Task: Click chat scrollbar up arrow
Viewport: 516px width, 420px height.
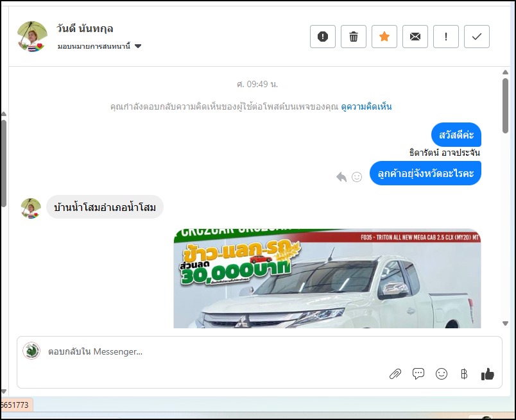Action: (x=506, y=72)
